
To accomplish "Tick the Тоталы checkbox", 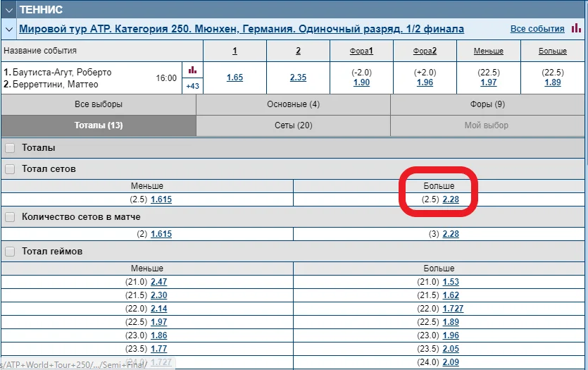I will point(10,148).
